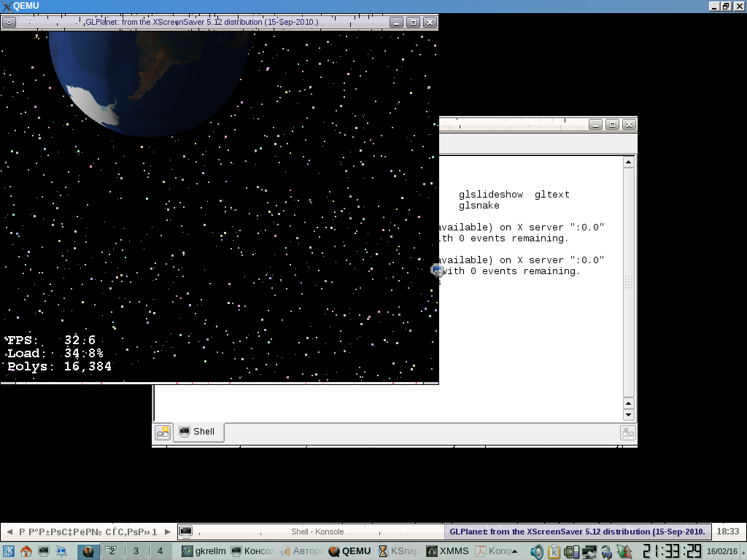Launch terminal from the panel monitor icon
747x560 pixels.
(44, 551)
